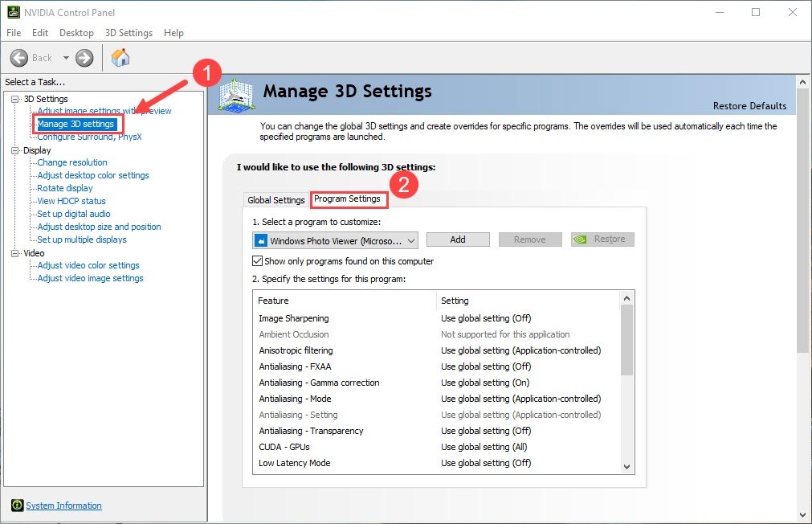Select the Program Settings tab
Viewport: 812px width, 524px height.
click(348, 199)
